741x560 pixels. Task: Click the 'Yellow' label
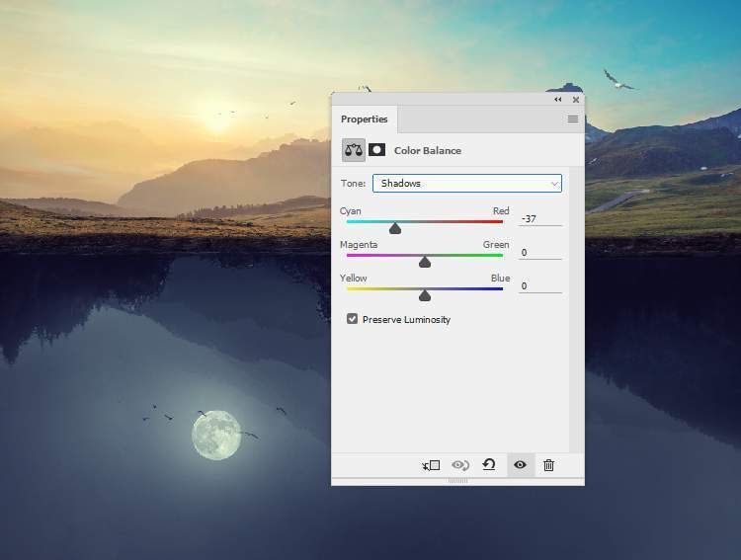click(353, 278)
